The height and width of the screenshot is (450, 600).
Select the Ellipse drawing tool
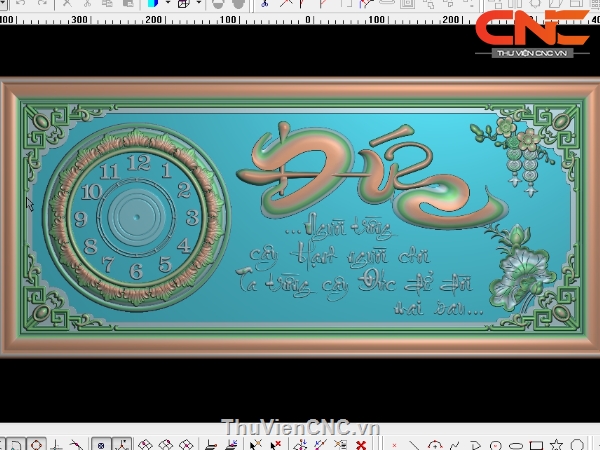(515, 444)
